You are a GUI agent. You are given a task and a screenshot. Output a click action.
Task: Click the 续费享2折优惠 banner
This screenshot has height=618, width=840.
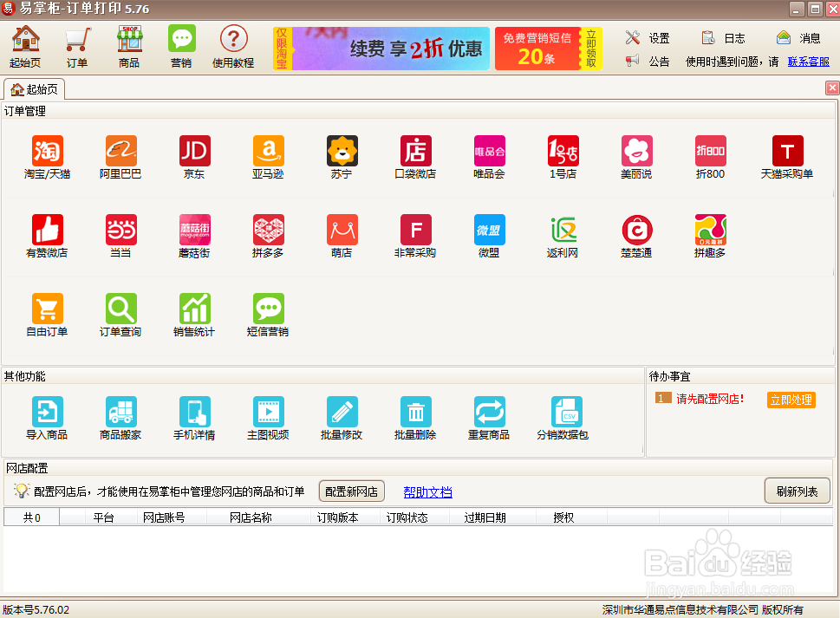click(x=381, y=49)
